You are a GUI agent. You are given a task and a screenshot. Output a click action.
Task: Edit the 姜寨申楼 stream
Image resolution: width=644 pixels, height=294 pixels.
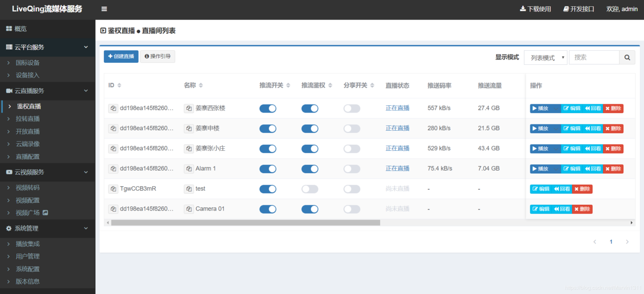(x=572, y=129)
